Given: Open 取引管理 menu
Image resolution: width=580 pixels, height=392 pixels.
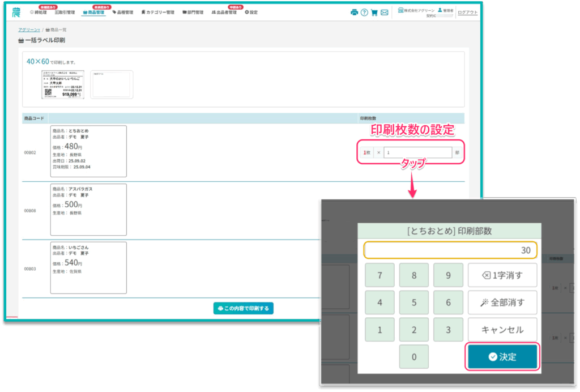Looking at the screenshot, I should pos(65,12).
